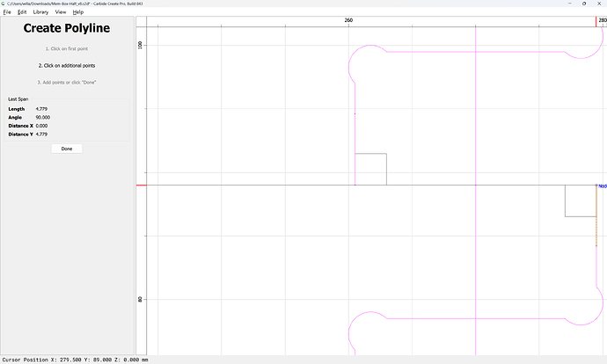Click Done to finish the polyline
The height and width of the screenshot is (364, 607).
(x=67, y=149)
